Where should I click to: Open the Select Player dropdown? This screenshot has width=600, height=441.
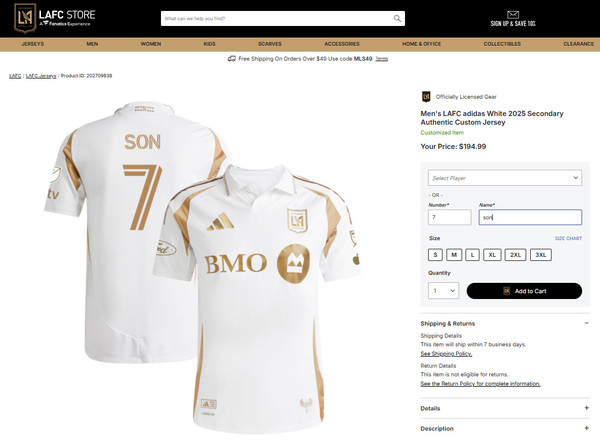(504, 177)
